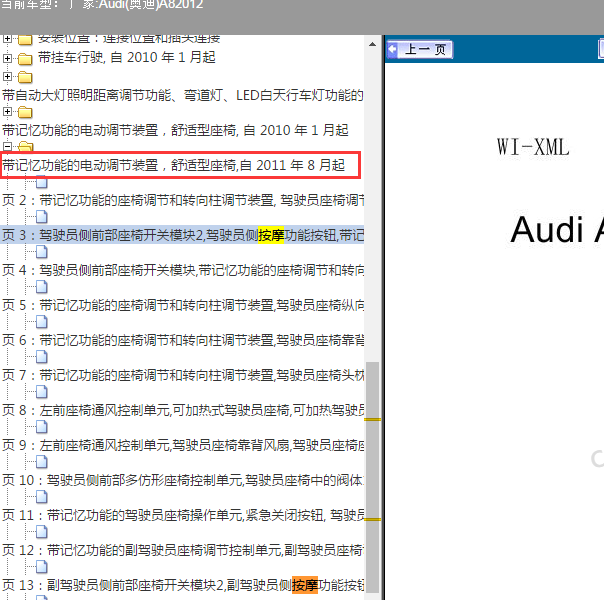Screen dimensions: 604x600
Task: Open 页 9 驾驶员座椅靠背风扇 entry
Action: tap(183, 445)
